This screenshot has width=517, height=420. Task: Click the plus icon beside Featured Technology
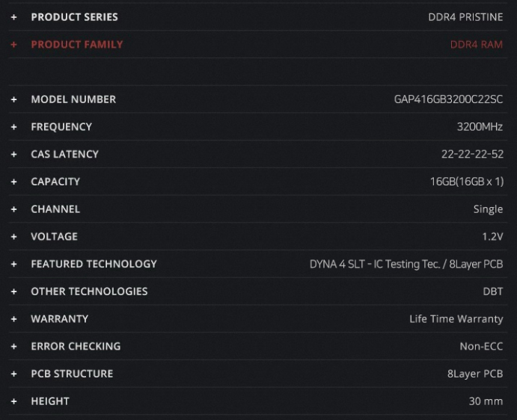14,265
